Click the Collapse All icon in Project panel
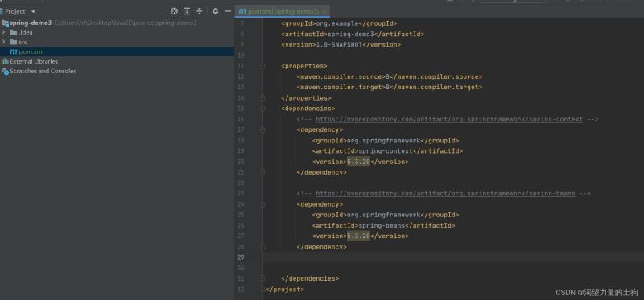This screenshot has width=644, height=300. click(199, 11)
